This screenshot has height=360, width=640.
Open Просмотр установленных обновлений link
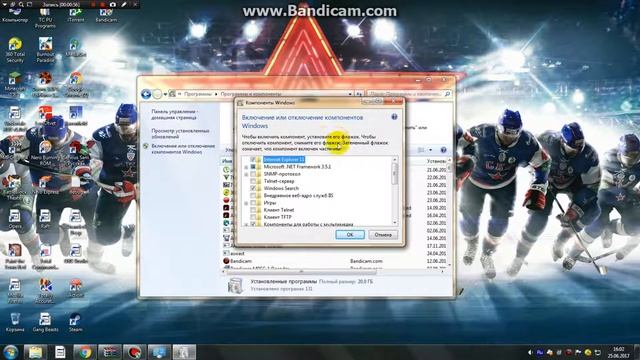coord(180,133)
